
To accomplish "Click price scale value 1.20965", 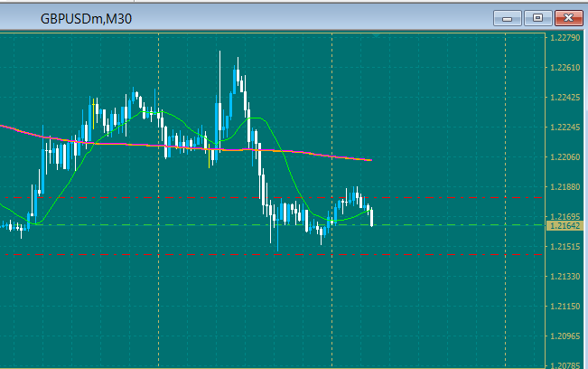I will (565, 336).
